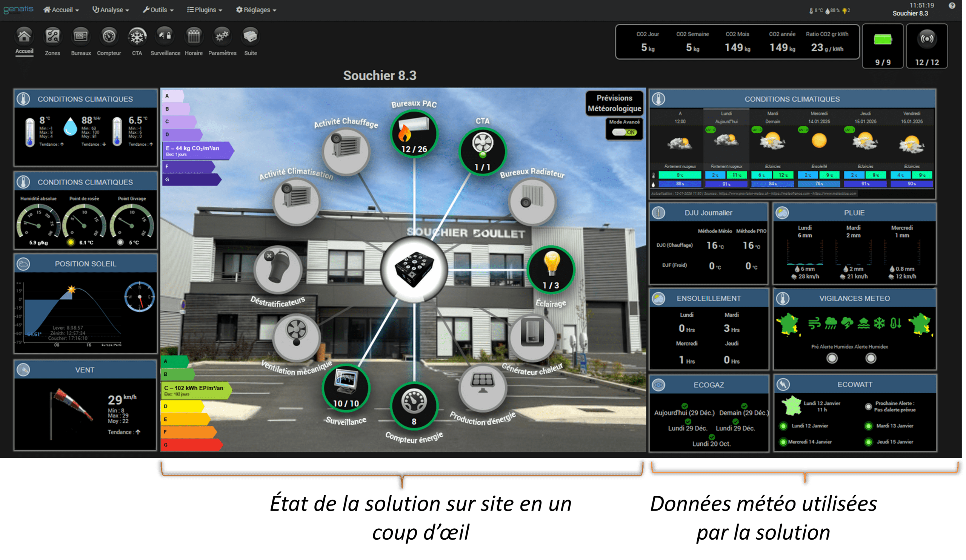
Task: Click the CO2 Mois 149 kg value
Action: coord(737,48)
